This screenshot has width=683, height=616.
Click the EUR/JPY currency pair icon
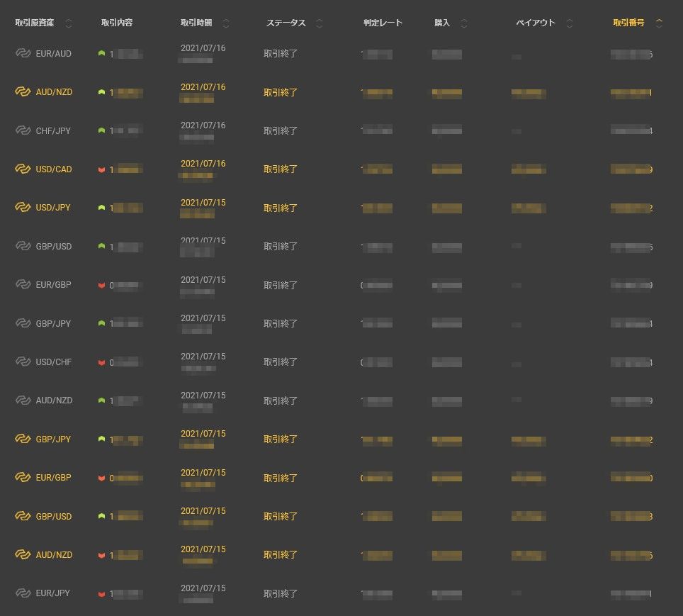(23, 593)
